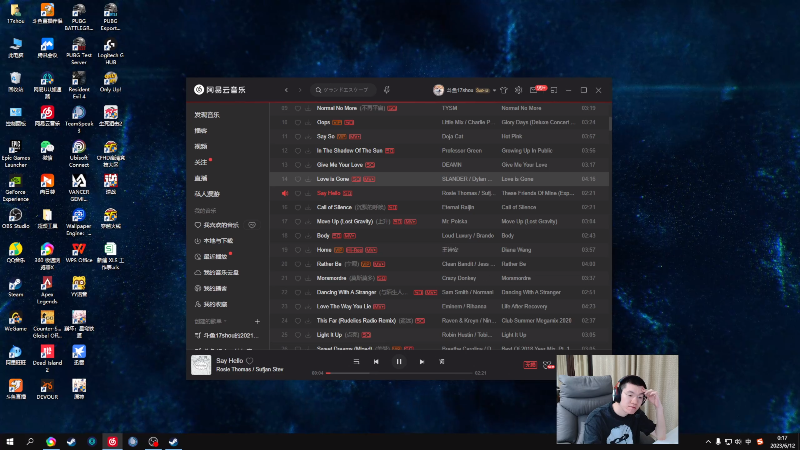Go forward with the right navigation arrow

click(300, 90)
